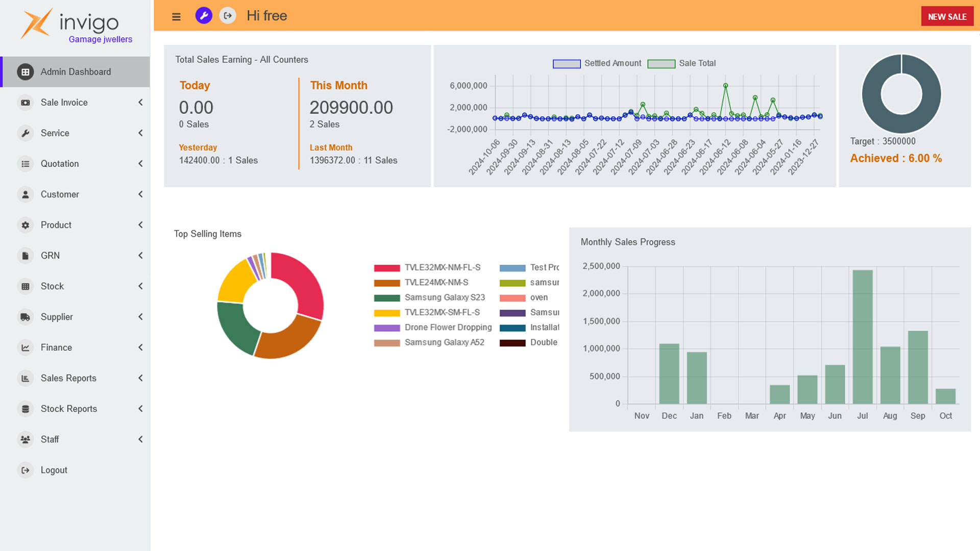This screenshot has width=980, height=551.
Task: Click the GRN document icon
Action: (26, 256)
